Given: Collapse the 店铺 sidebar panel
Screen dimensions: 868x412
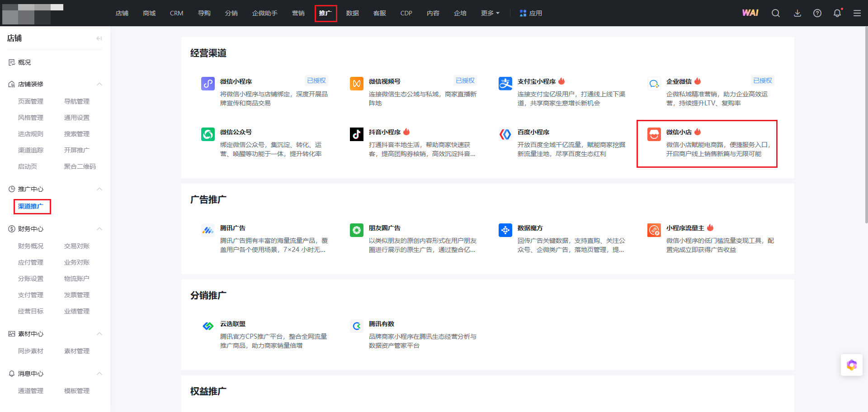Looking at the screenshot, I should (99, 38).
